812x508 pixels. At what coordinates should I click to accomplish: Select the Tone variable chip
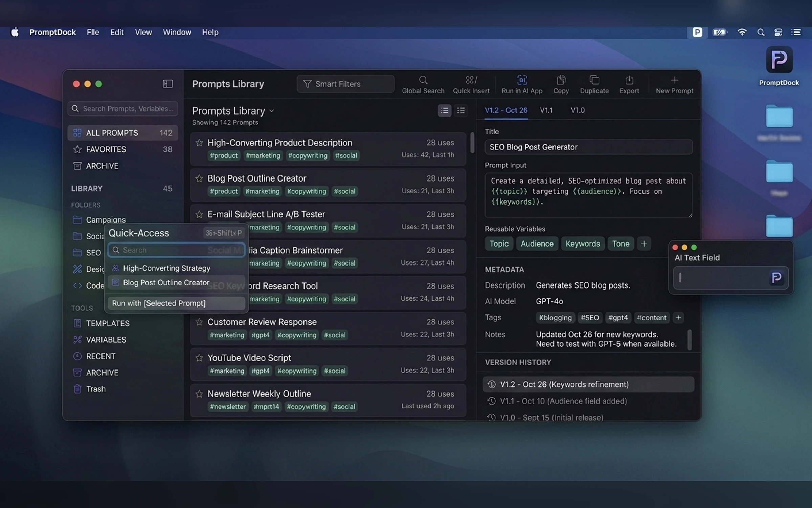(621, 244)
